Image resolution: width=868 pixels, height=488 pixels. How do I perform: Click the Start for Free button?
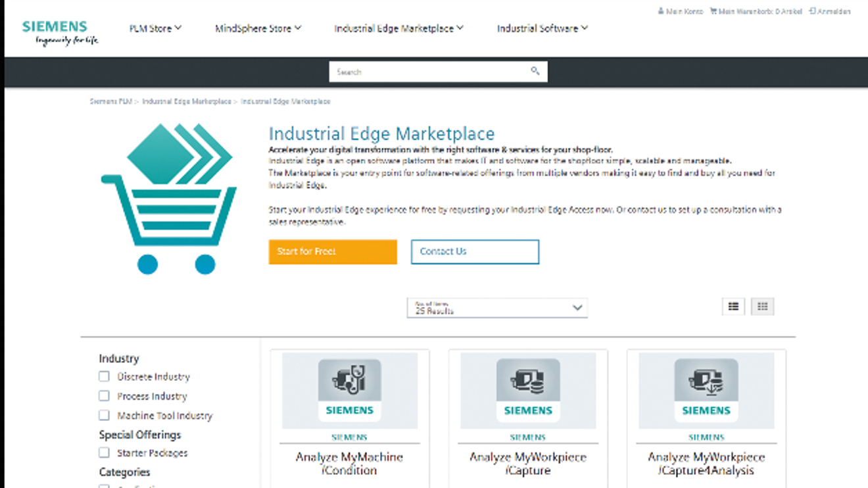pyautogui.click(x=333, y=252)
